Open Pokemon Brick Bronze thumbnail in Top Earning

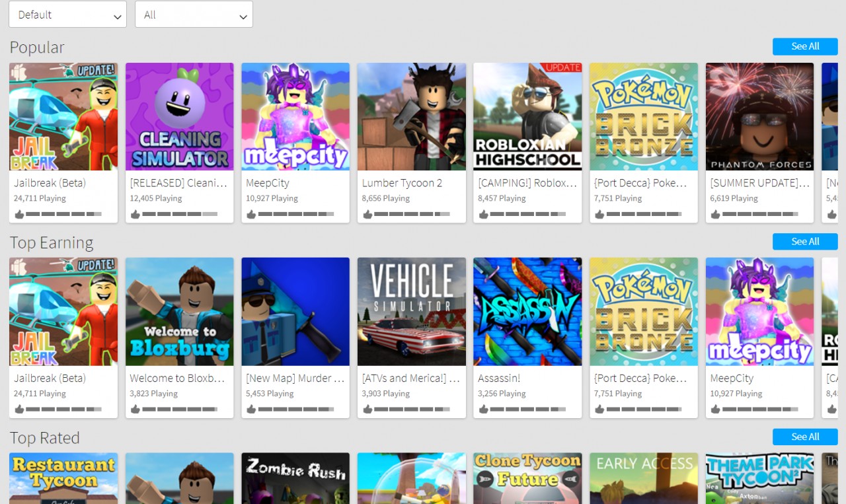(644, 312)
